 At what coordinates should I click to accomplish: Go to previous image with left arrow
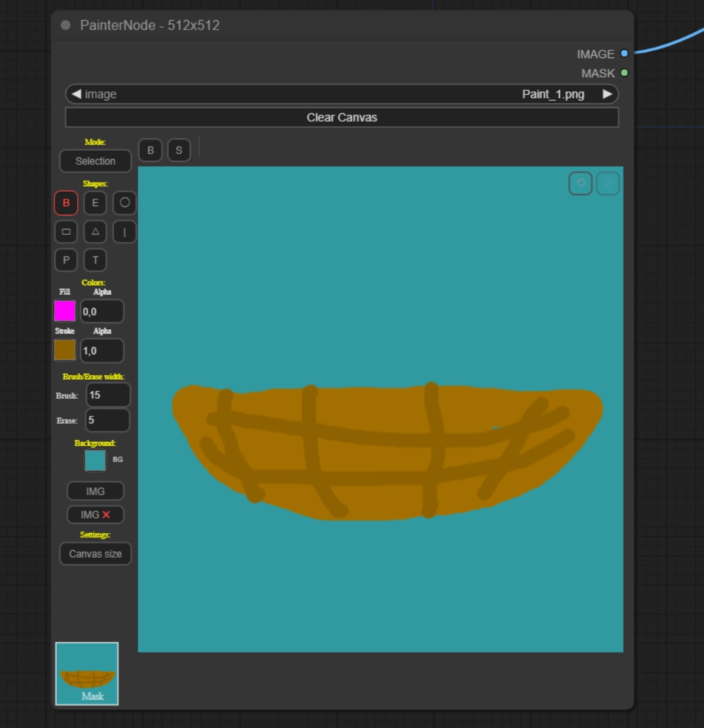click(x=76, y=94)
